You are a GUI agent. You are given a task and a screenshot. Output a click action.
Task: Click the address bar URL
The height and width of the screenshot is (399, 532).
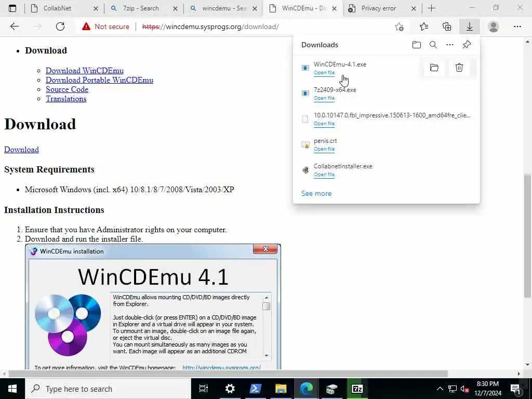[x=210, y=26]
